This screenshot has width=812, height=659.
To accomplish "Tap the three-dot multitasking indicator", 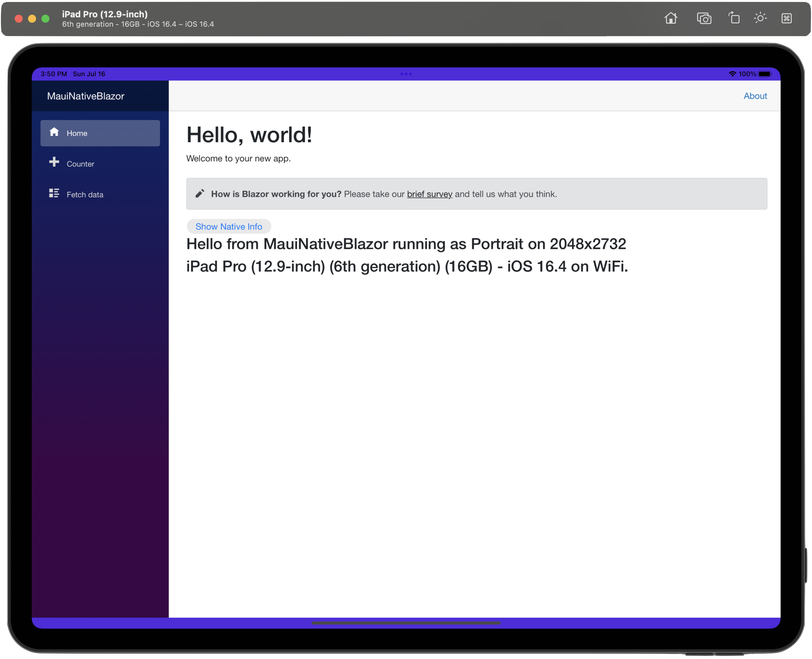I will click(406, 74).
